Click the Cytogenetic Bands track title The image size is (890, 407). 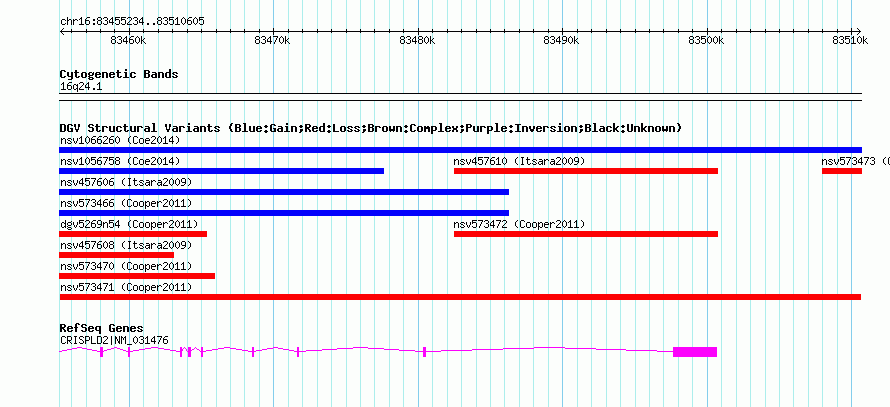click(x=119, y=74)
